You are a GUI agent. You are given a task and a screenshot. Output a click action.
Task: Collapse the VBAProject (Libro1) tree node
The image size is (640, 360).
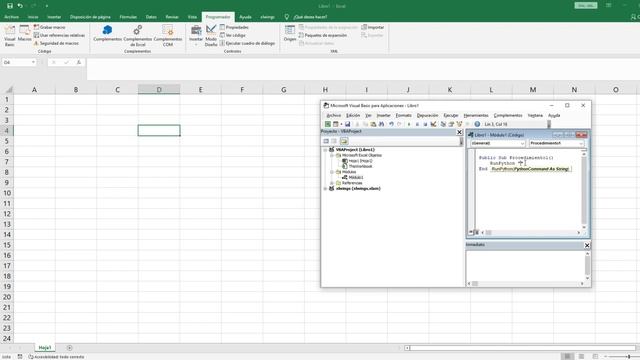(325, 150)
